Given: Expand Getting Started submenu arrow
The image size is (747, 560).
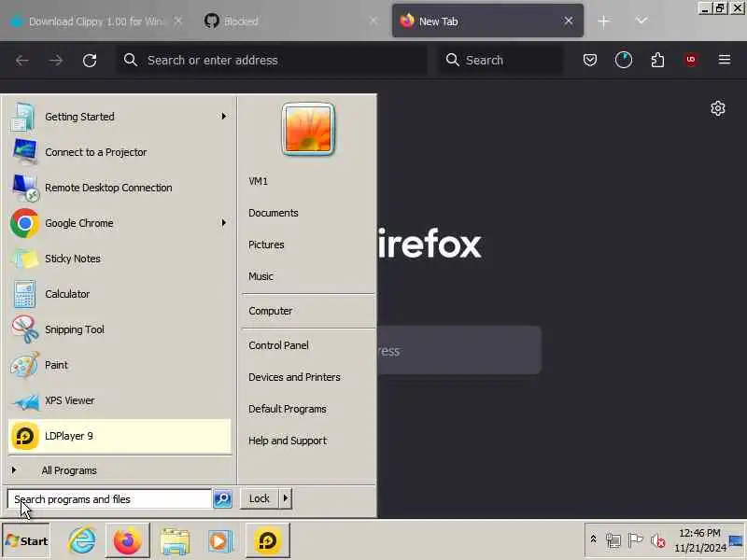Looking at the screenshot, I should click(223, 117).
